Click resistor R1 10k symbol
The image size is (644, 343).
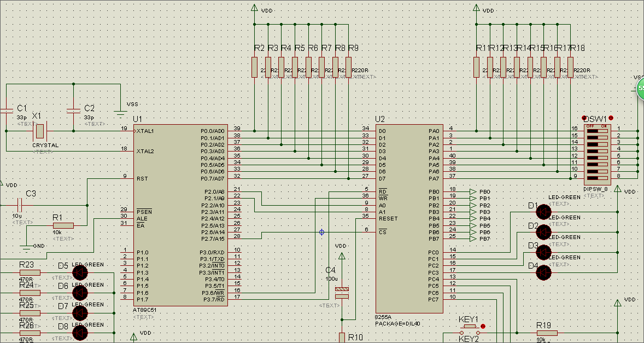(63, 225)
